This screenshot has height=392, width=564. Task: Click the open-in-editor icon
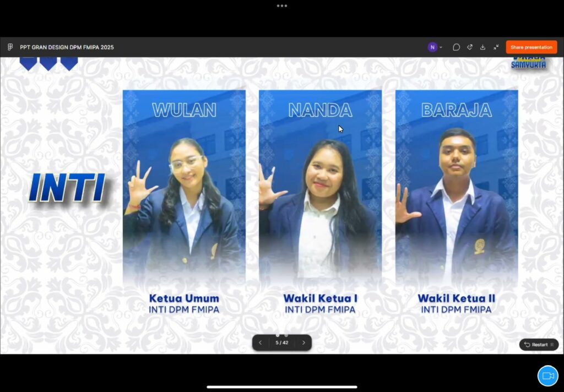coord(469,47)
